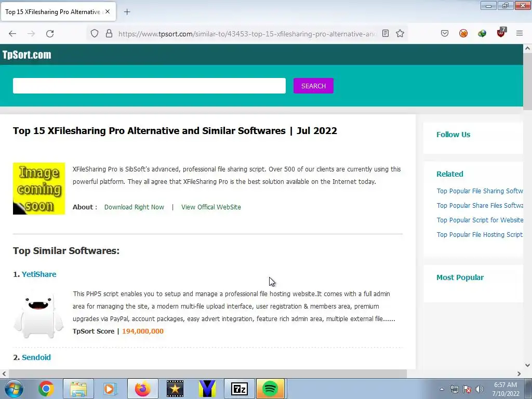Open the Pocket save icon
Screen dimensions: 532x399
445,33
